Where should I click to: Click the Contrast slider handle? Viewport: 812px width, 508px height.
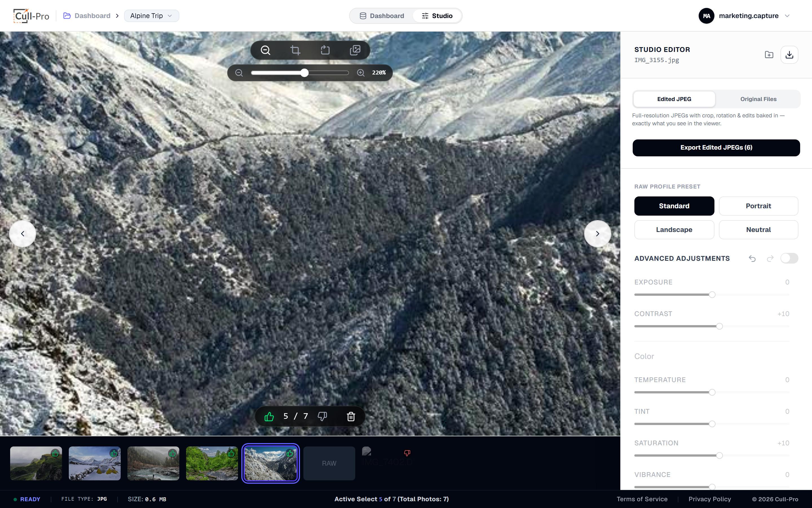pos(719,326)
